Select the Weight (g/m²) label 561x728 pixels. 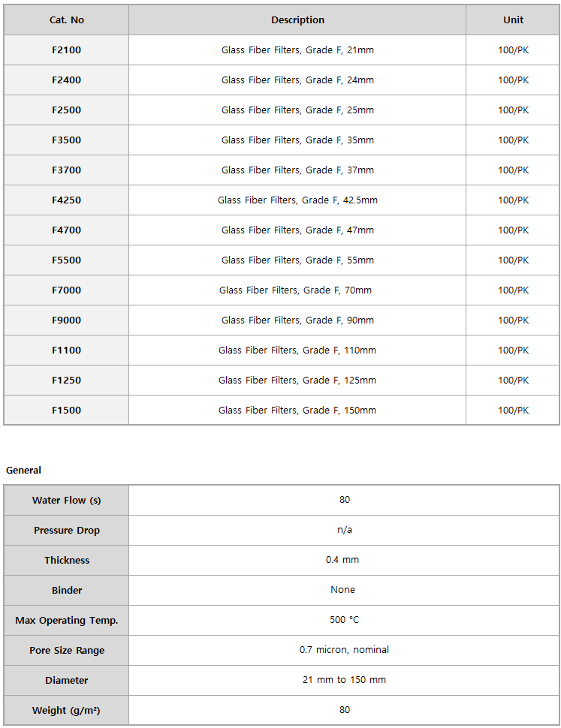click(66, 710)
